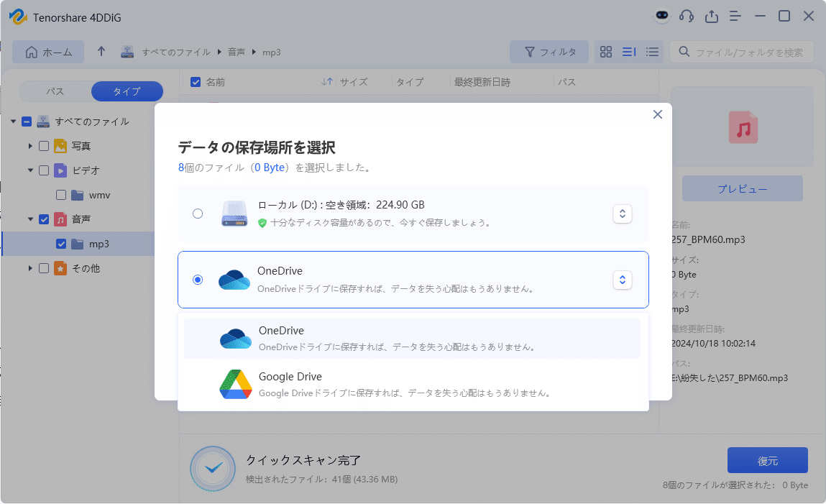Image resolution: width=826 pixels, height=504 pixels.
Task: Click the ビデオ video category icon
Action: pos(60,170)
